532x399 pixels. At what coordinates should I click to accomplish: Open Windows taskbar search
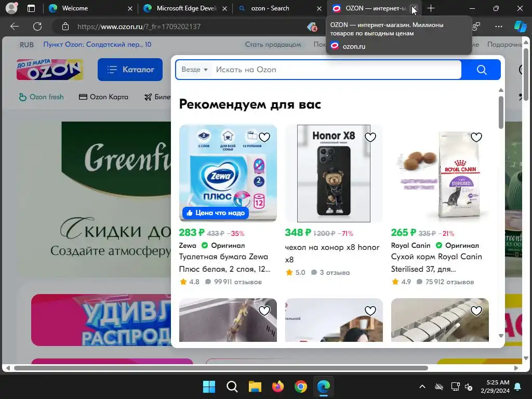pyautogui.click(x=232, y=387)
